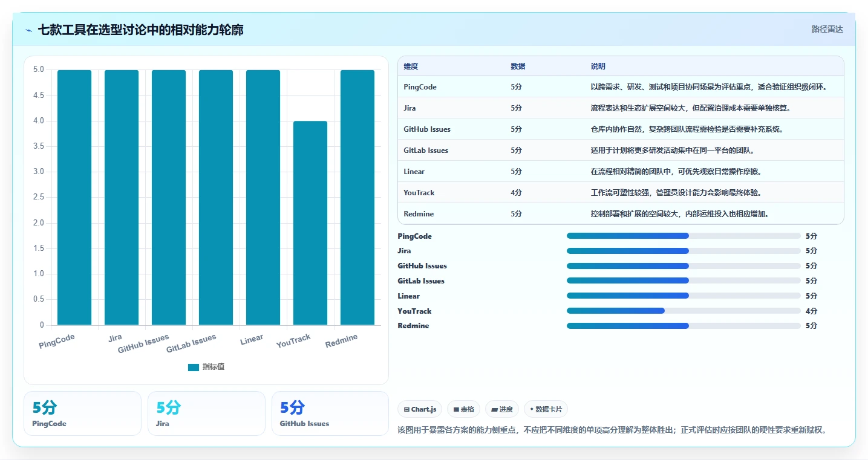Select the 表格 chip
The image size is (868, 460).
point(463,409)
